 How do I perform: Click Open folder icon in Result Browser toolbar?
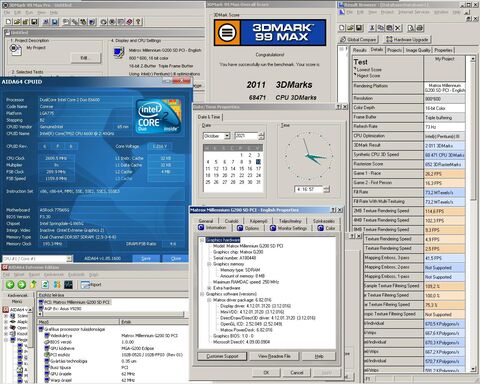point(350,28)
